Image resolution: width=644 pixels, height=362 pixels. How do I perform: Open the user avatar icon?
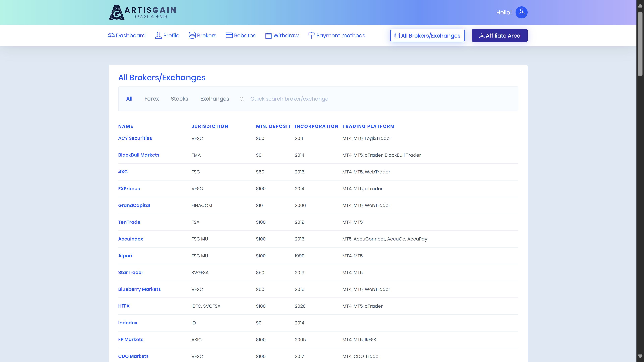click(522, 12)
